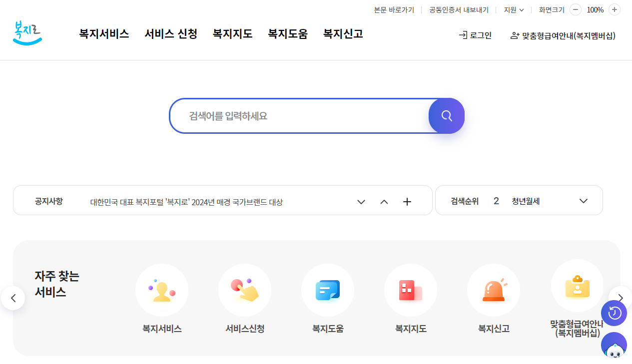Click the 검색어를 입력하세요 search field
This screenshot has width=632, height=364.
point(300,116)
